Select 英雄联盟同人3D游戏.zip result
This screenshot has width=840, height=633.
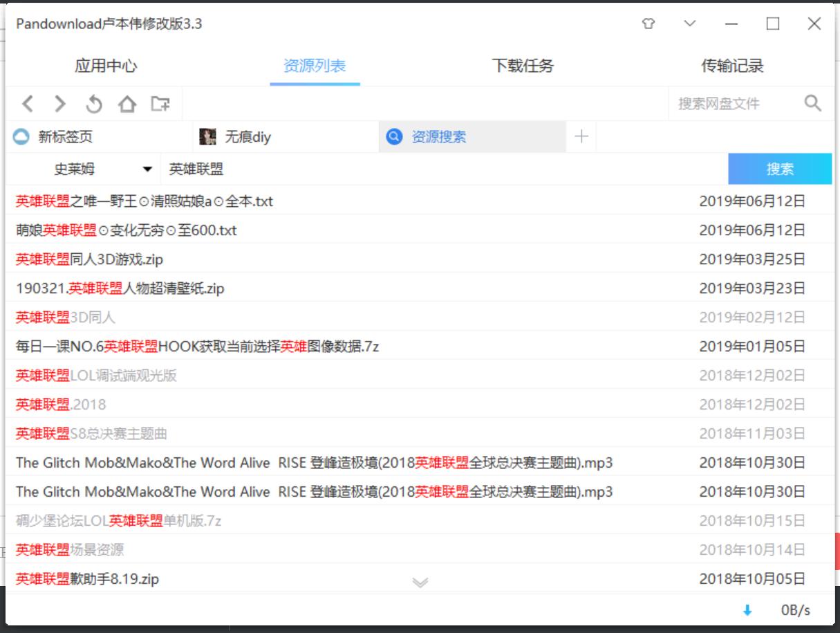point(419,259)
